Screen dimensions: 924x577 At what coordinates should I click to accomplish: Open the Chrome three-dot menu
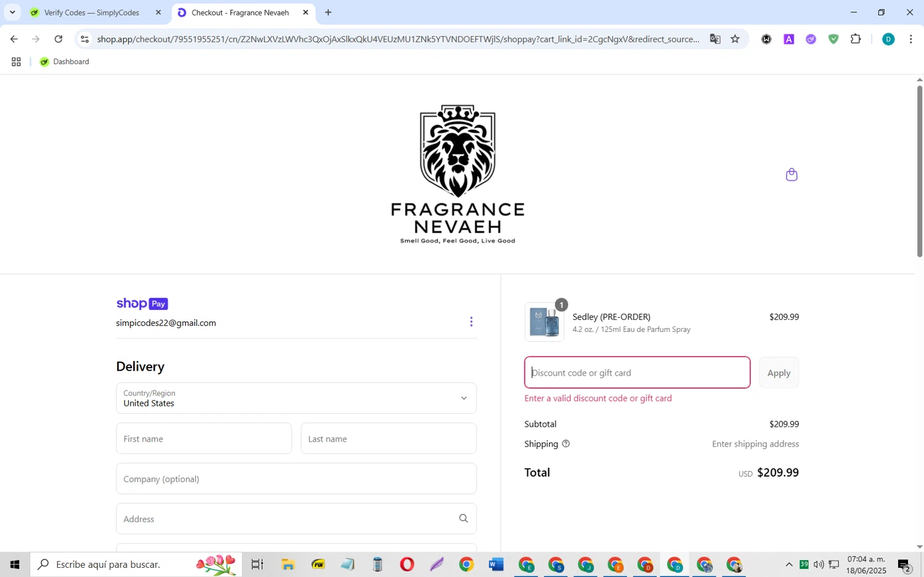coord(910,39)
